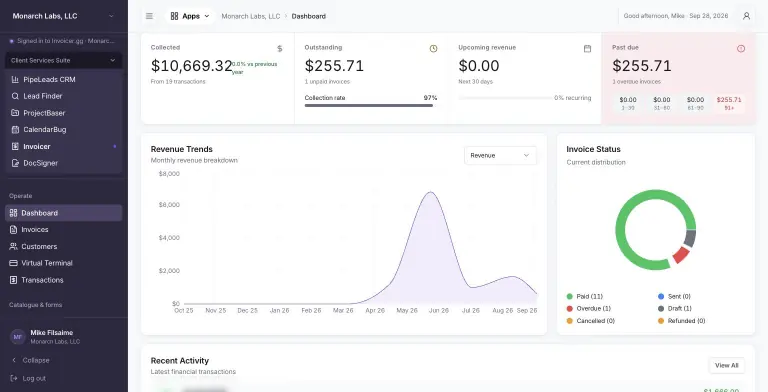Click the Refunded legend swatch
This screenshot has width=768, height=392.
point(661,321)
